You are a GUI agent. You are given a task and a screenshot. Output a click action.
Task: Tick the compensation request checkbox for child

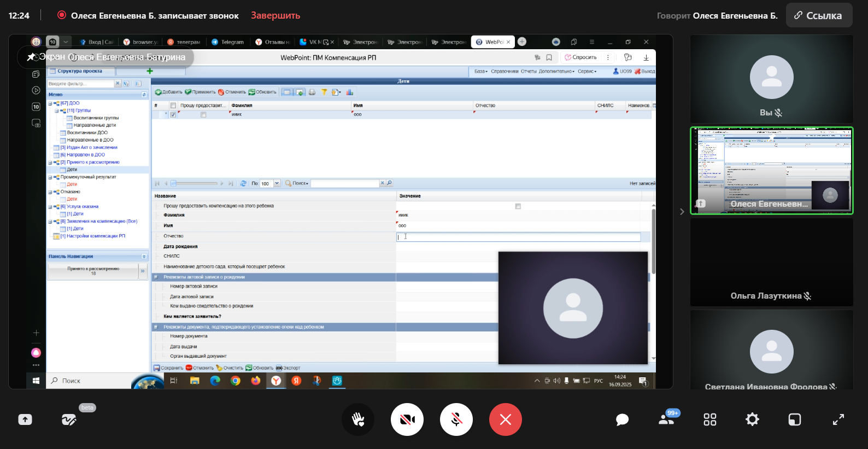[518, 206]
